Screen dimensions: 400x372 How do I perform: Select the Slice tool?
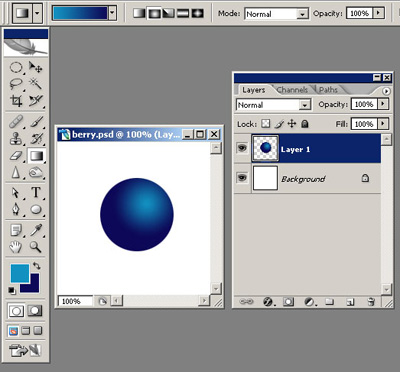click(35, 100)
